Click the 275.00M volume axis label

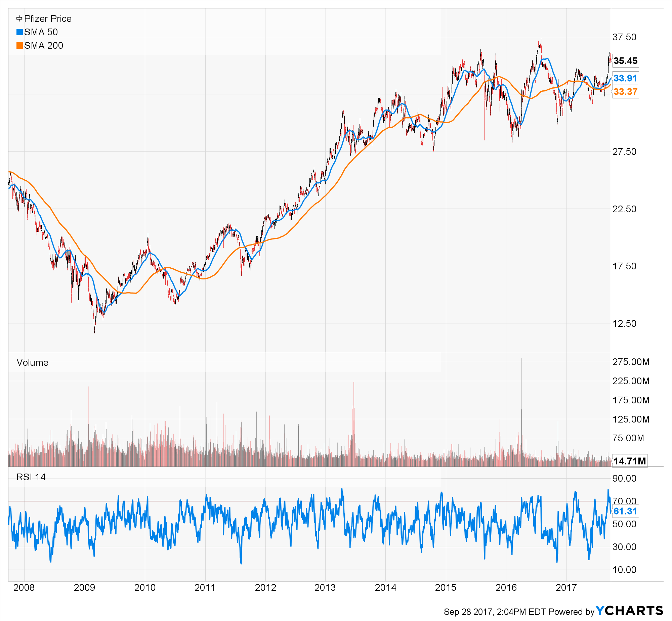(631, 362)
